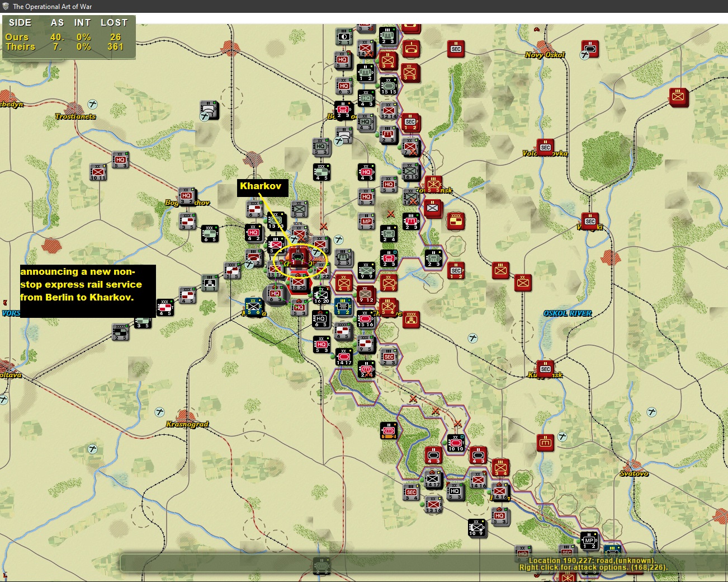This screenshot has width=728, height=582.
Task: Click the gray MP unit counter
Action: [366, 221]
